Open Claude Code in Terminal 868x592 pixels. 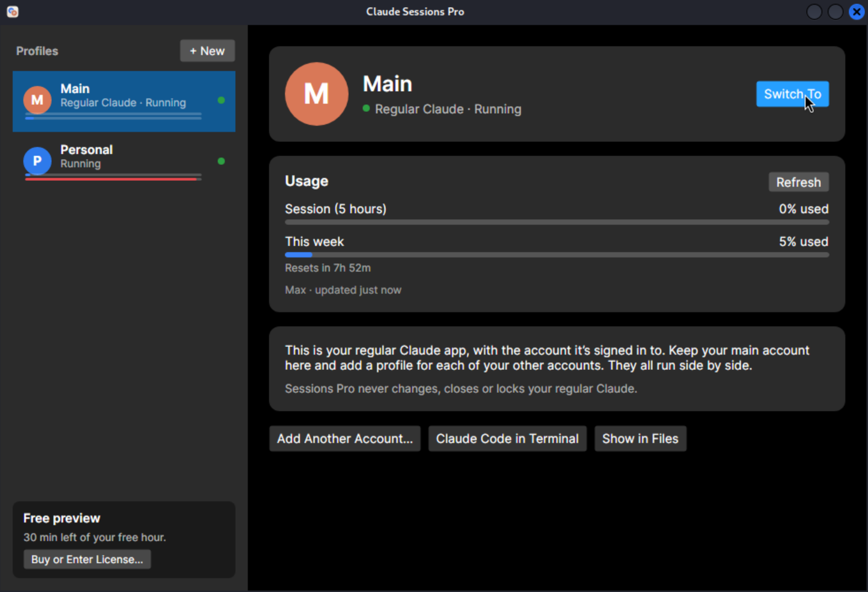point(507,439)
